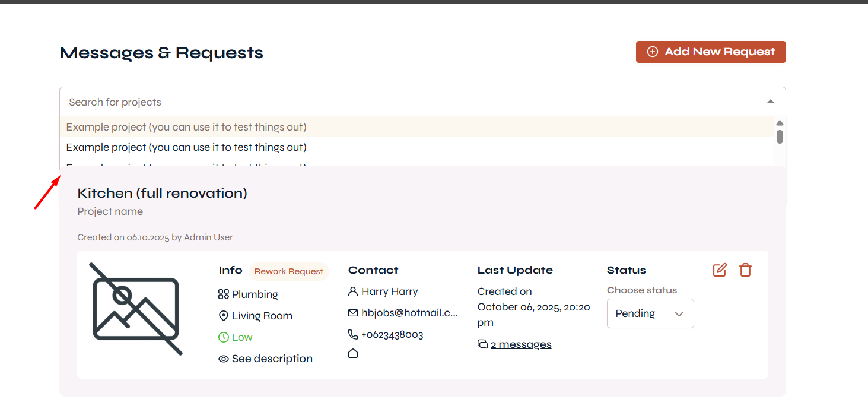The height and width of the screenshot is (412, 868).
Task: Click the eye icon beside See description
Action: (x=224, y=359)
